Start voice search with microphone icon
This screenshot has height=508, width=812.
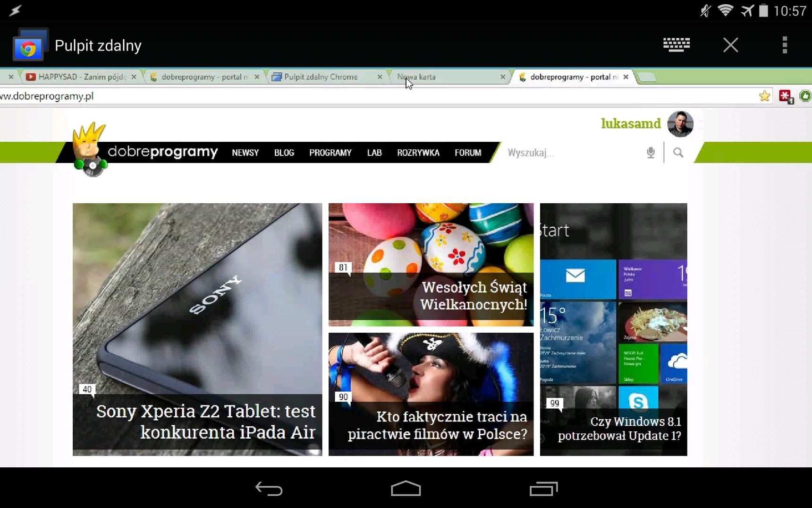coord(651,153)
